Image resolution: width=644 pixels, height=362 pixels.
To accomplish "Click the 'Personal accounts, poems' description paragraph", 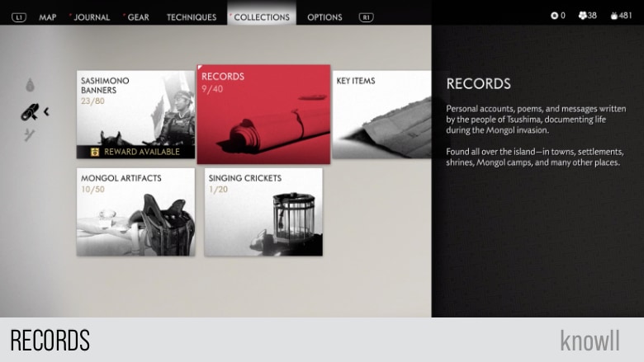I will click(x=536, y=120).
